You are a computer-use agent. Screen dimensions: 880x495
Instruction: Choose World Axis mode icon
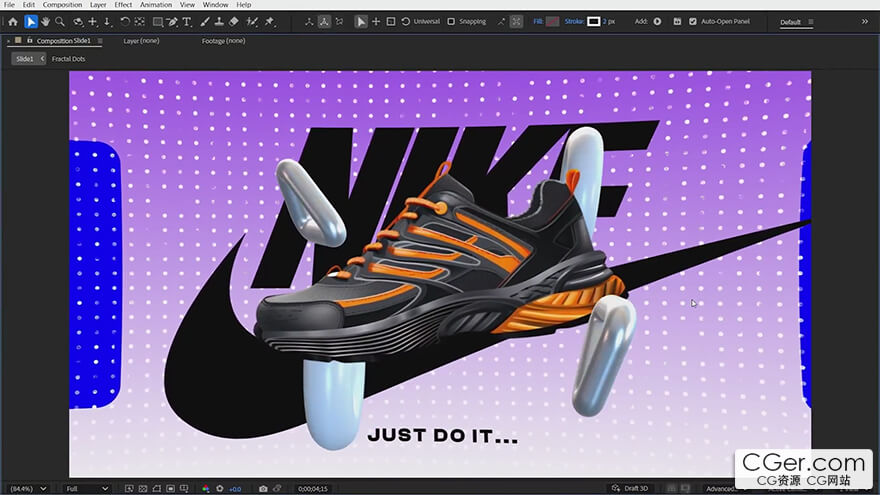[324, 22]
